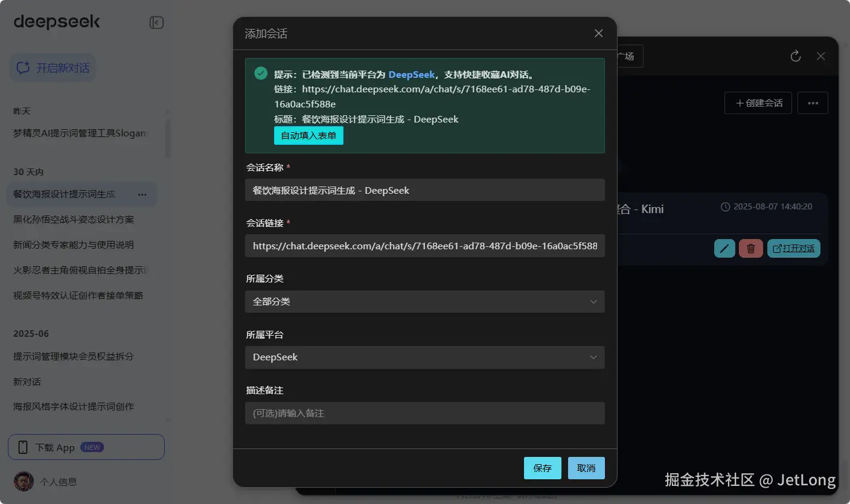This screenshot has height=504, width=850.
Task: Close the background panel with X icon
Action: (x=821, y=56)
